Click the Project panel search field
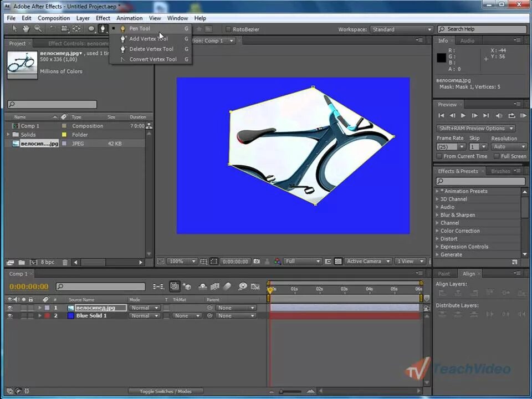 (x=52, y=104)
